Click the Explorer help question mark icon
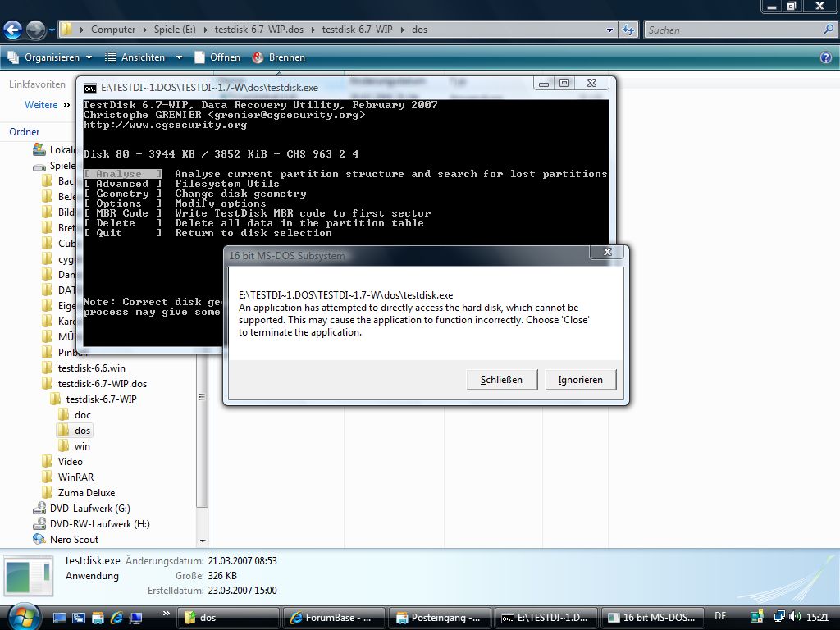The width and height of the screenshot is (840, 630). pyautogui.click(x=826, y=57)
